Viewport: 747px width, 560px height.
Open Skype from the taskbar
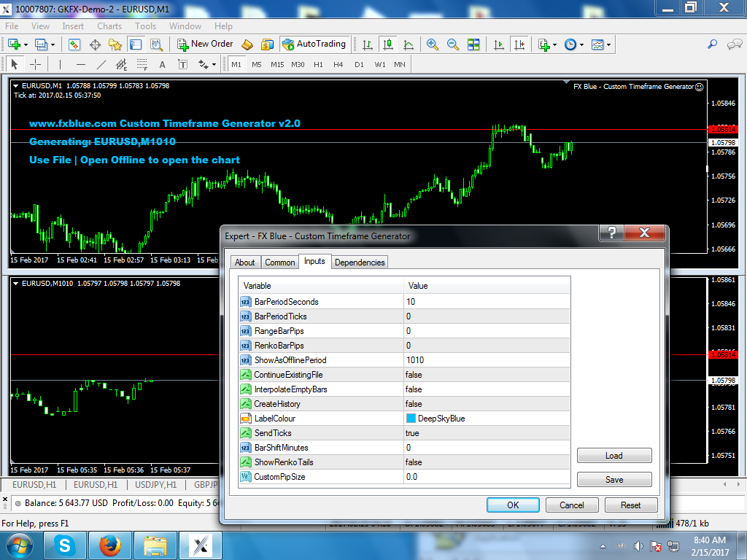tap(65, 545)
